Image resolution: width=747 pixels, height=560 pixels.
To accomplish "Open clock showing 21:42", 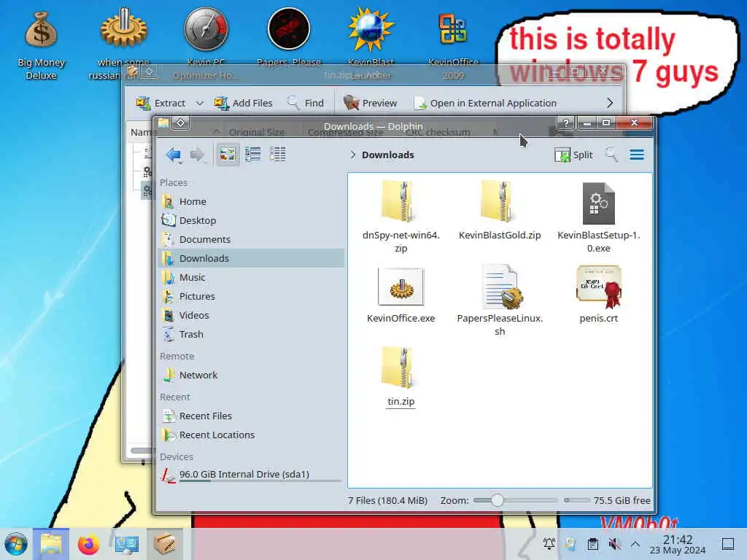I will pos(678,544).
